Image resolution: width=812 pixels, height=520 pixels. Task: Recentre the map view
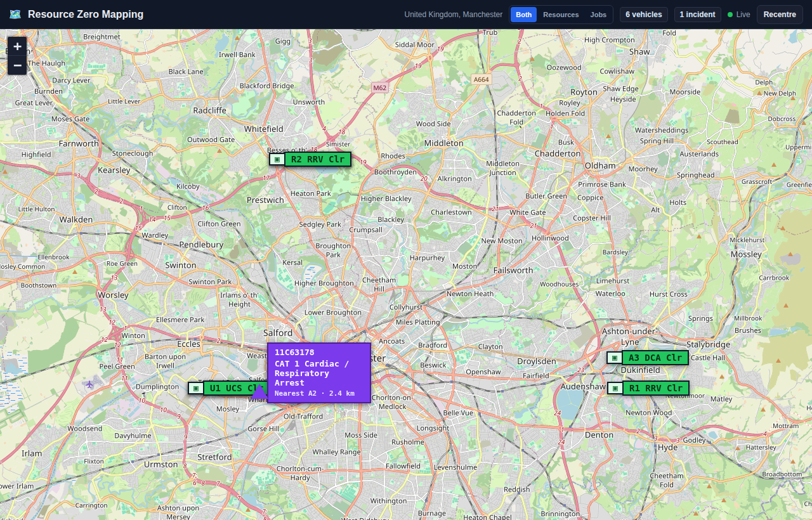(780, 15)
